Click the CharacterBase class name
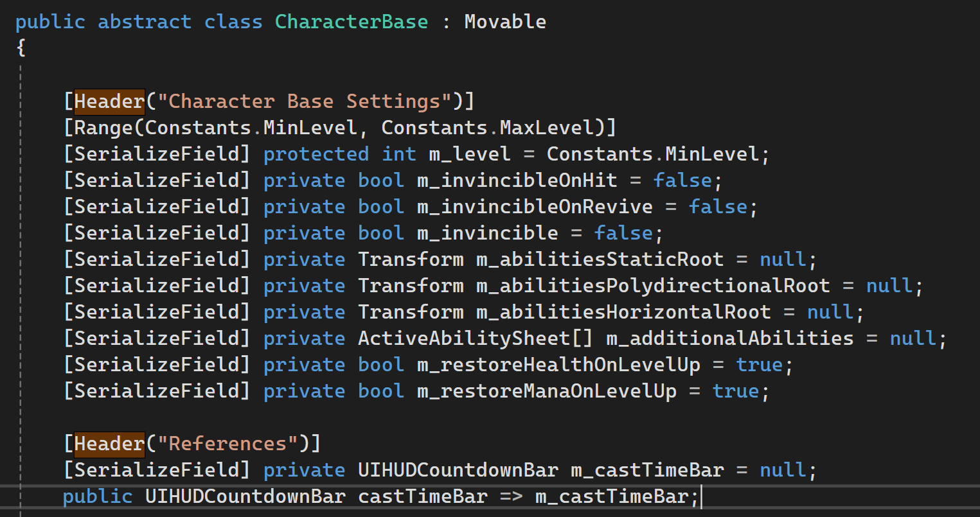The height and width of the screenshot is (517, 980). tap(351, 22)
